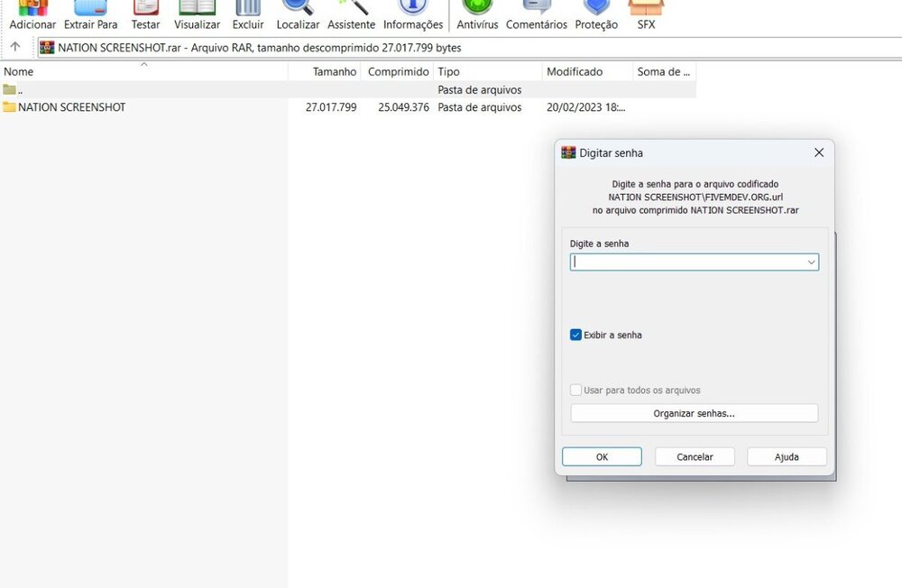Expand the password history dropdown arrow

[x=811, y=262]
